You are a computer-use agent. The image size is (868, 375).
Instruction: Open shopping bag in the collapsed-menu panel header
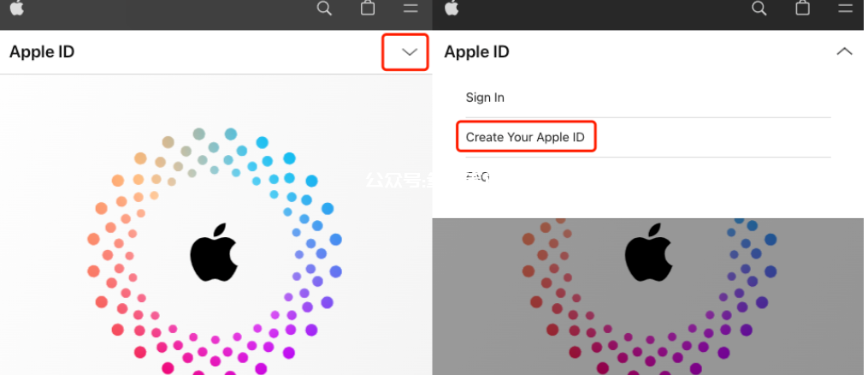click(x=368, y=7)
